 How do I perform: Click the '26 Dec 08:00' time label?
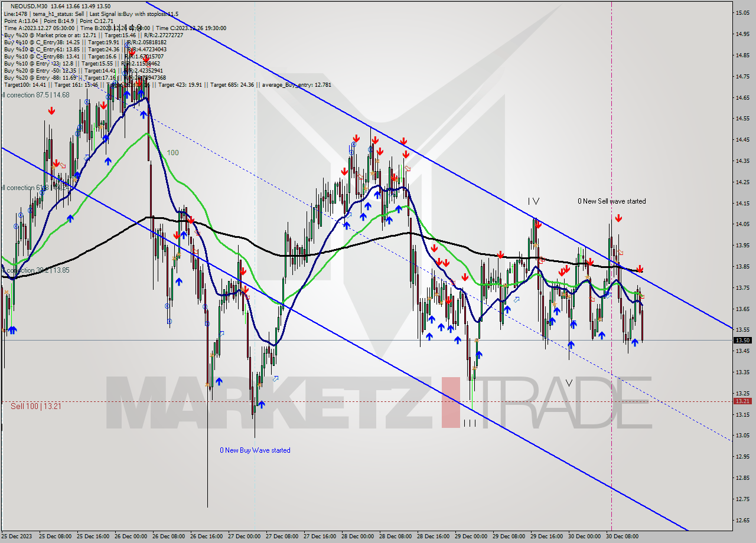[x=169, y=537]
